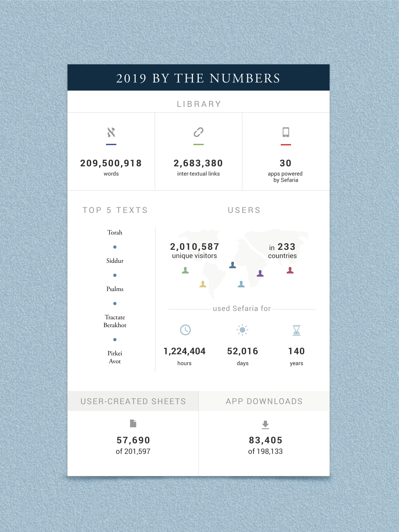Click the hourglass icon above years
Screen dimensions: 399x532
click(x=296, y=330)
